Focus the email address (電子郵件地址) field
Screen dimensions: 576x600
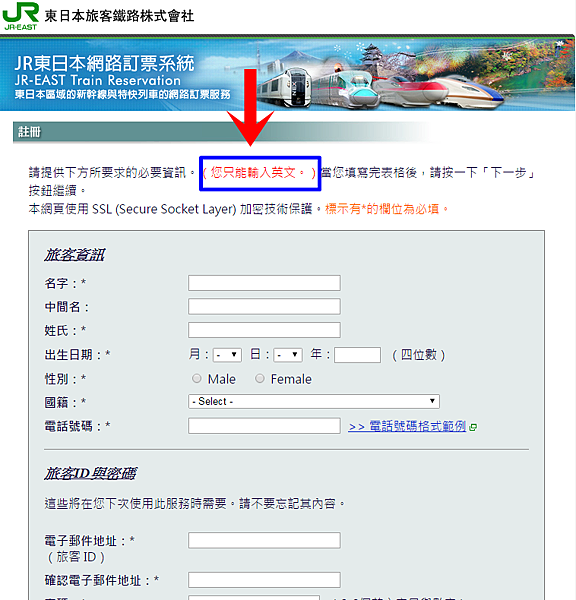click(264, 540)
